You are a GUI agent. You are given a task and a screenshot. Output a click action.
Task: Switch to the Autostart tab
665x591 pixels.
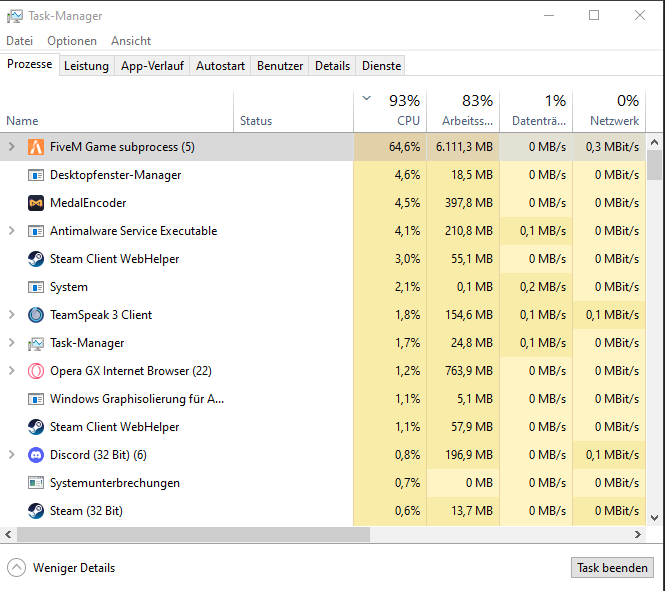[x=221, y=66]
